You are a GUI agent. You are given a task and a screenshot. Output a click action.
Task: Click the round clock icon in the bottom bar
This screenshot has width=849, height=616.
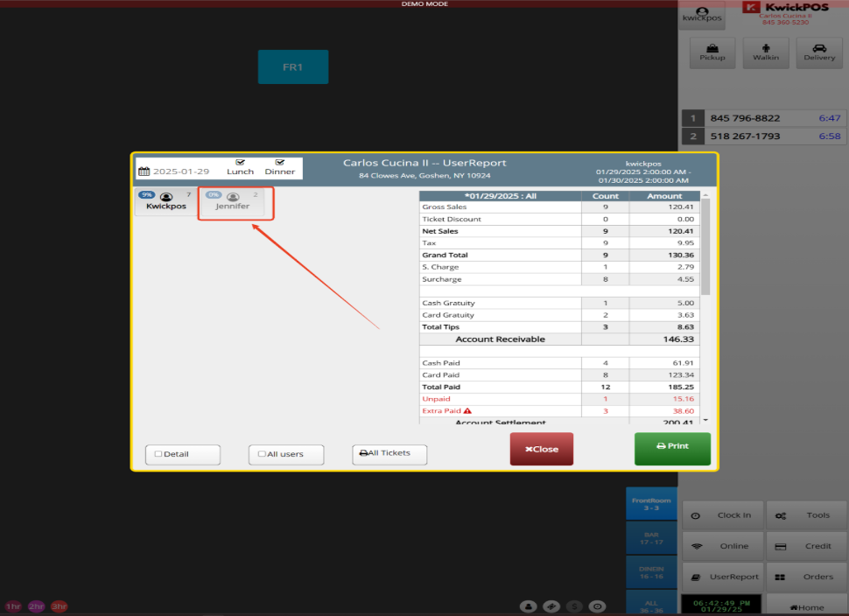tap(597, 606)
